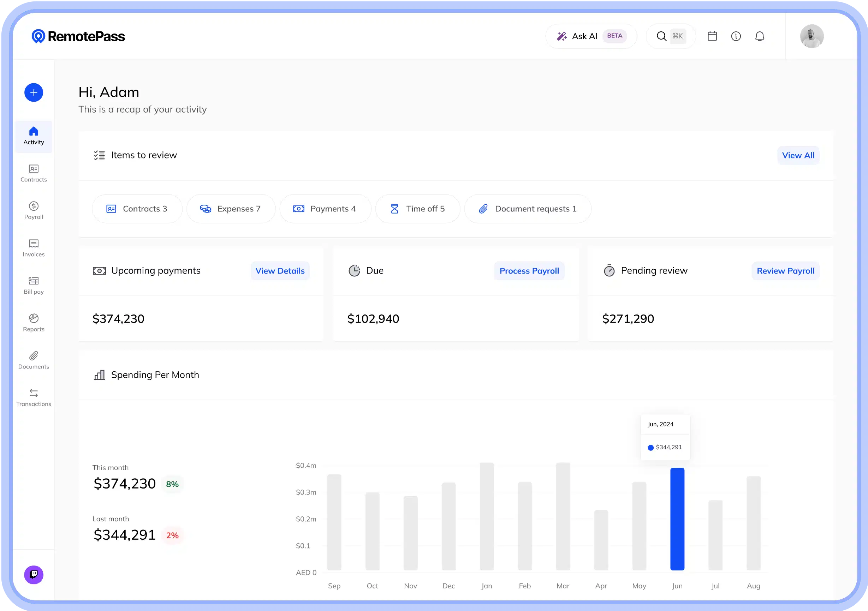Click the user avatar photo
Image resolution: width=868 pixels, height=611 pixels.
coord(811,36)
